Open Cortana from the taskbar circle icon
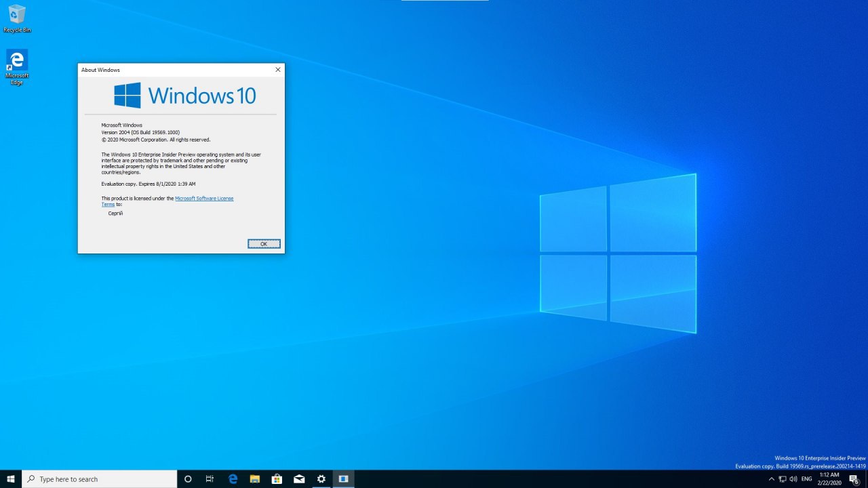 tap(188, 479)
